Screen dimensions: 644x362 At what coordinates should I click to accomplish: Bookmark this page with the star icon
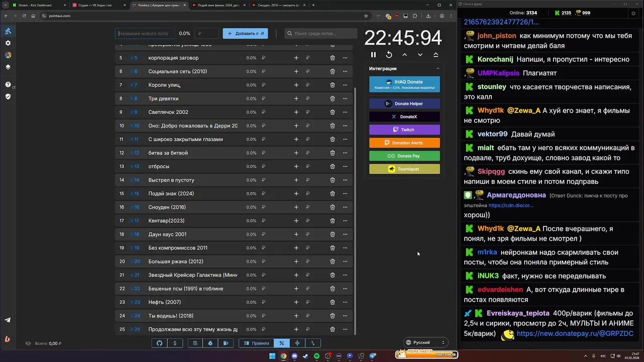366,16
